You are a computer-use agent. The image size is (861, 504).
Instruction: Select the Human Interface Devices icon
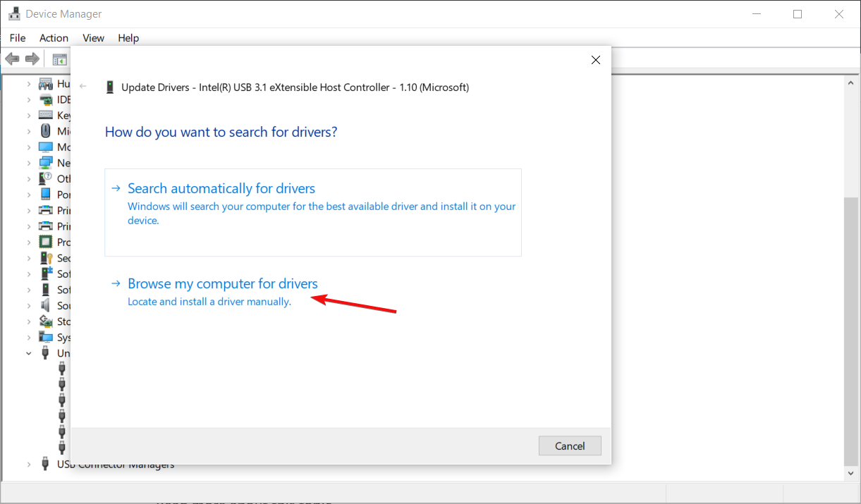coord(46,84)
